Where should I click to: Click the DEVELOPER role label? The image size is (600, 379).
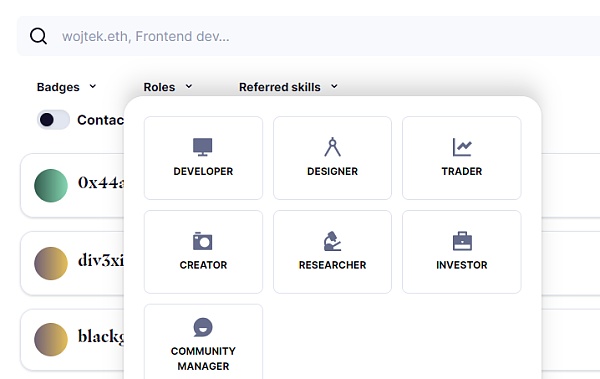click(x=203, y=171)
